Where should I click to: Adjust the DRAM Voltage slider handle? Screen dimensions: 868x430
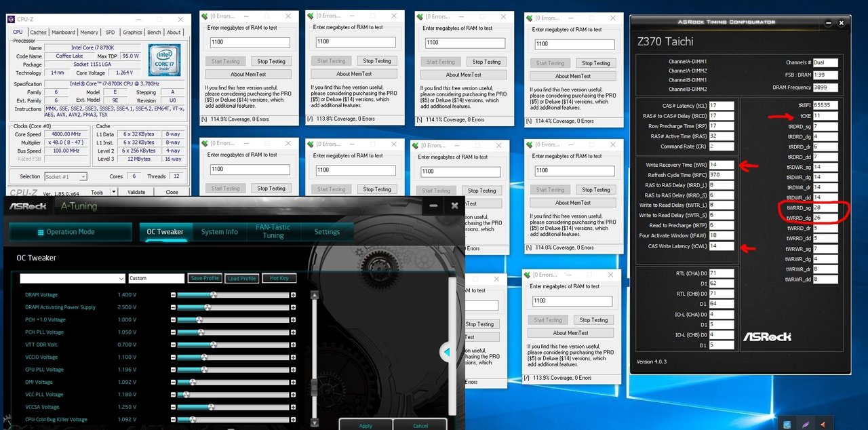213,295
